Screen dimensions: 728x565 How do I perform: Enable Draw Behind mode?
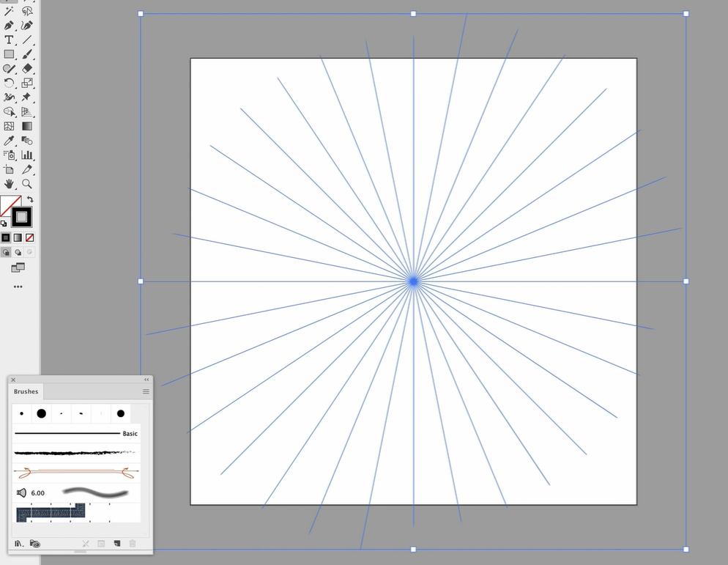pos(18,252)
